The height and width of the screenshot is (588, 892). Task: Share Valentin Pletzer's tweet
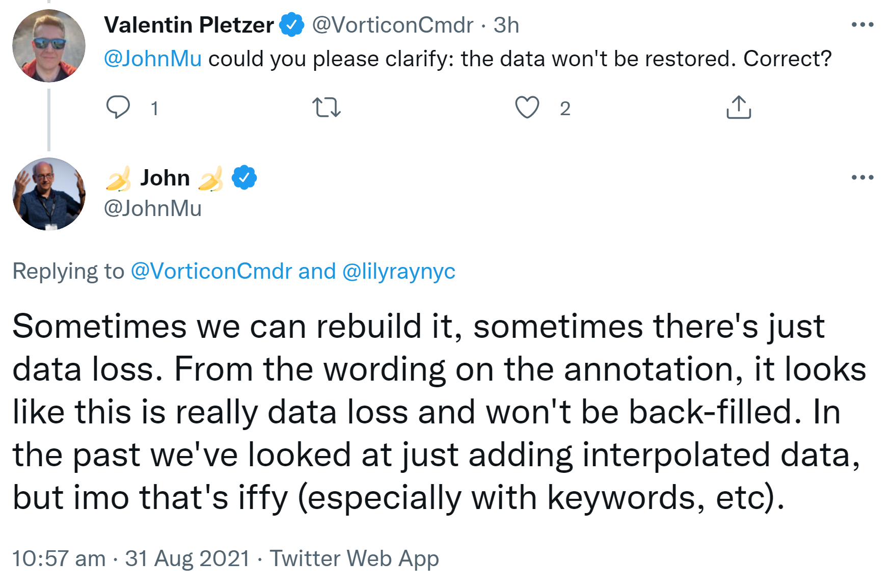point(738,108)
